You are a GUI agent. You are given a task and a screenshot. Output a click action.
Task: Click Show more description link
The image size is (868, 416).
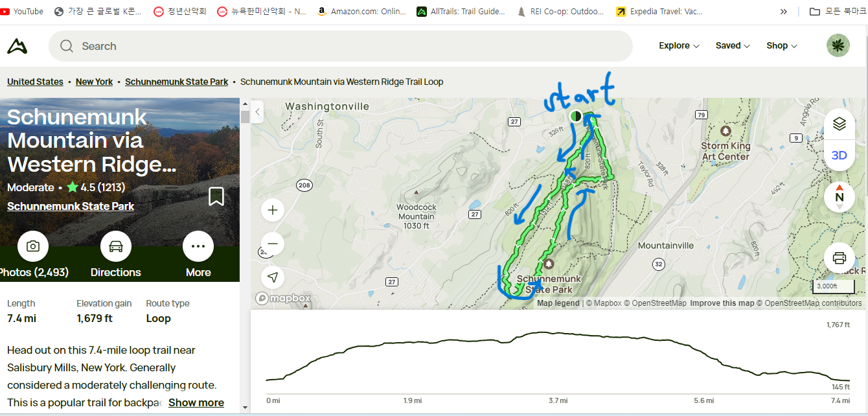[196, 402]
